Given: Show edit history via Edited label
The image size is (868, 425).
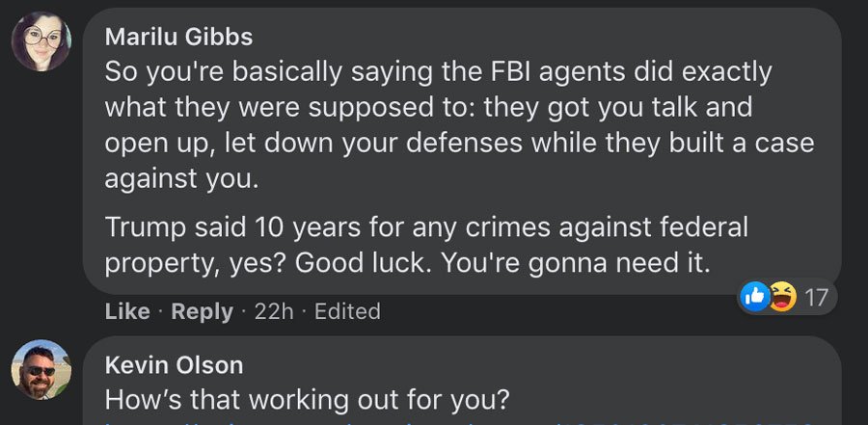Looking at the screenshot, I should (x=347, y=311).
